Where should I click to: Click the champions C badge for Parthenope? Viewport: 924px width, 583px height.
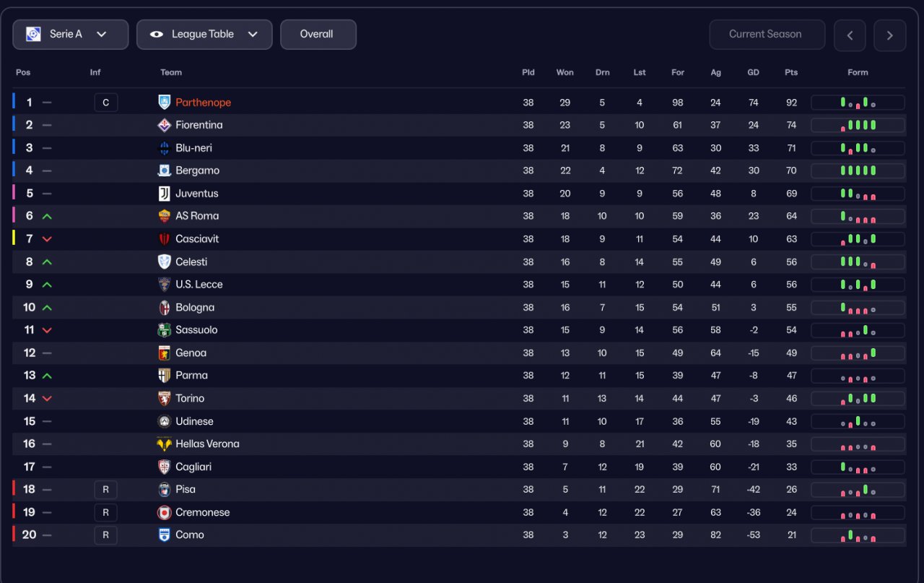(105, 103)
